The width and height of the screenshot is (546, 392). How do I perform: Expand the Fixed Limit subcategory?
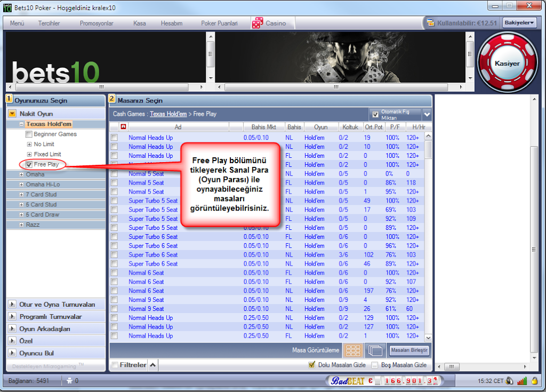(x=29, y=154)
